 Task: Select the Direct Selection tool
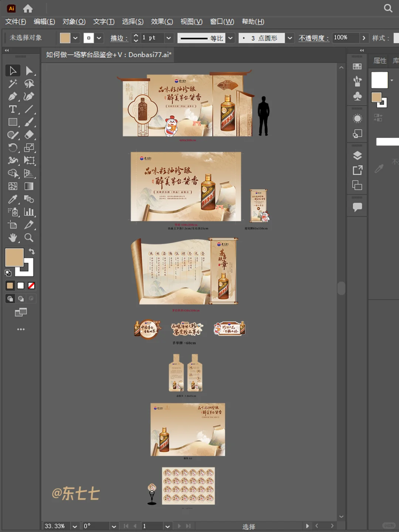click(29, 71)
